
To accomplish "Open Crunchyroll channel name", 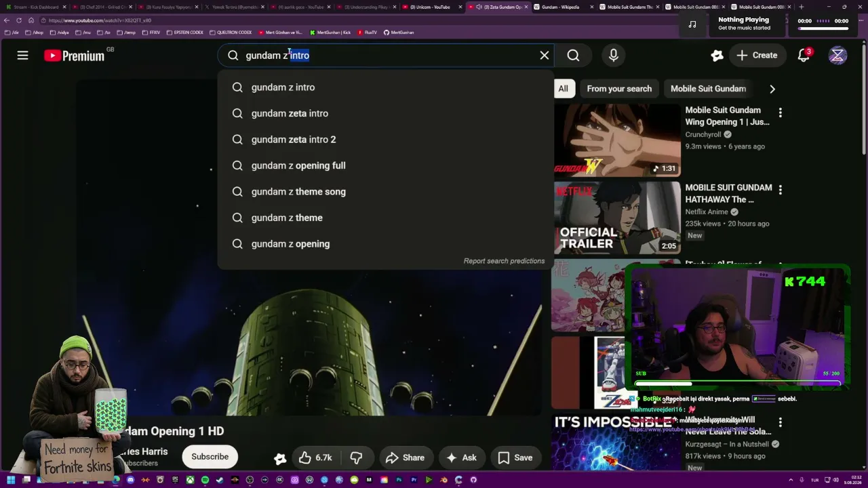I will tap(703, 135).
